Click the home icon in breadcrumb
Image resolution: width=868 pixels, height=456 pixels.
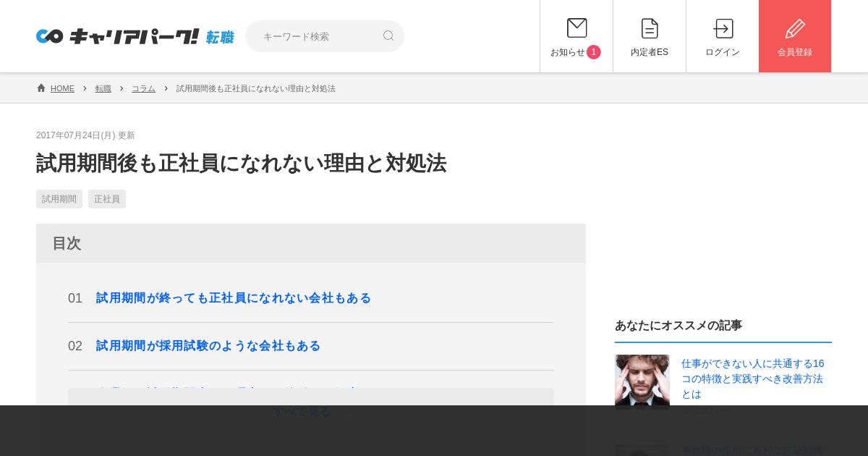(x=41, y=88)
